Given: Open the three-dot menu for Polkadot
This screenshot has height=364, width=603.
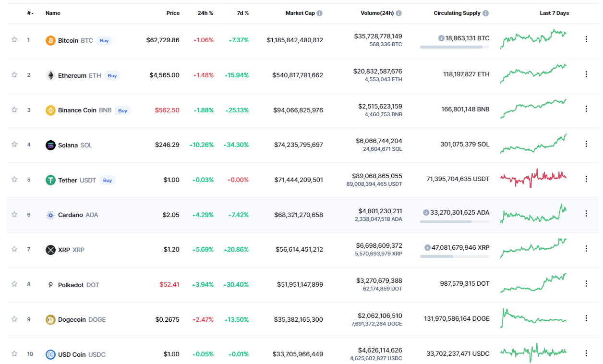Looking at the screenshot, I should pyautogui.click(x=586, y=283).
